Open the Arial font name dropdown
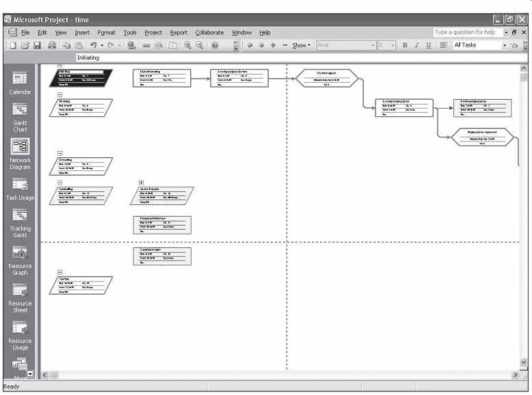 click(x=373, y=45)
